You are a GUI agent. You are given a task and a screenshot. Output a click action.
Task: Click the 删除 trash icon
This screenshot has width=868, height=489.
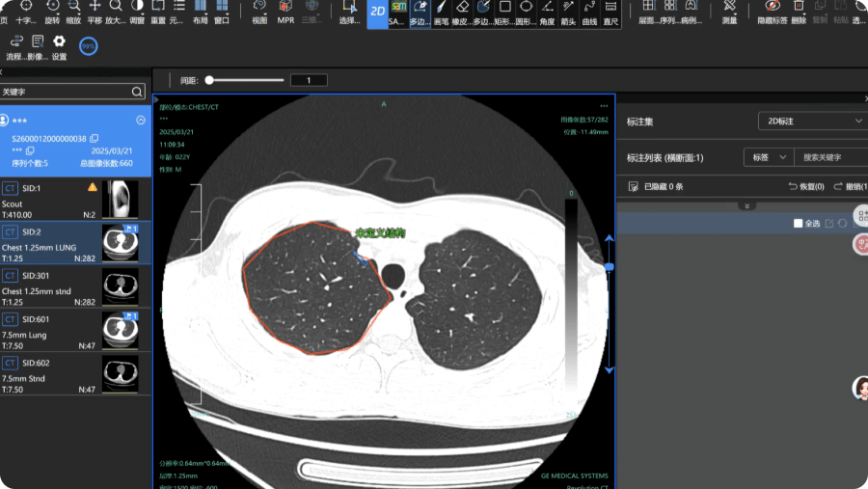[799, 13]
